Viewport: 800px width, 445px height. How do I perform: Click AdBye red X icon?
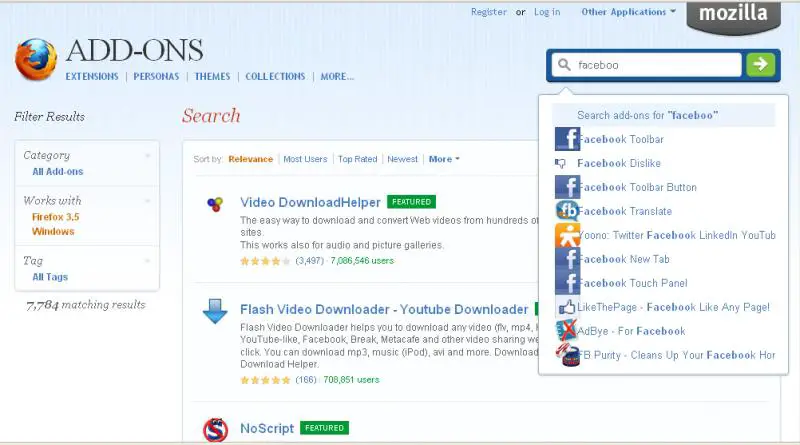[566, 331]
